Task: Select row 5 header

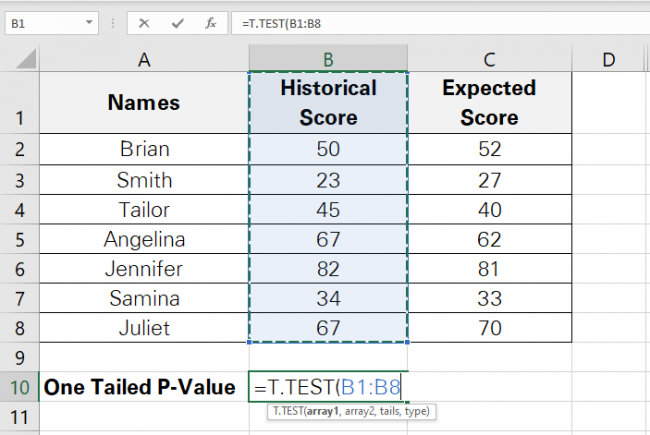Action: (20, 239)
